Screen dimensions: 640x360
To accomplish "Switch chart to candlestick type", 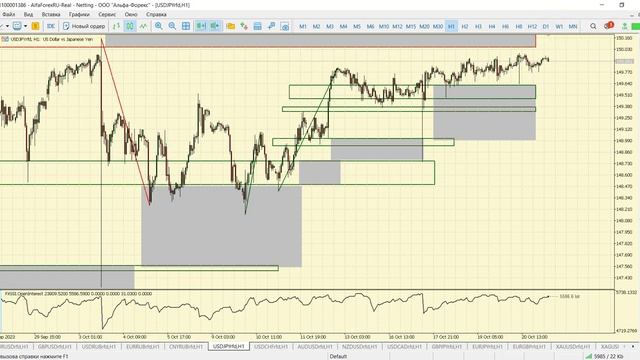I will click(x=130, y=26).
